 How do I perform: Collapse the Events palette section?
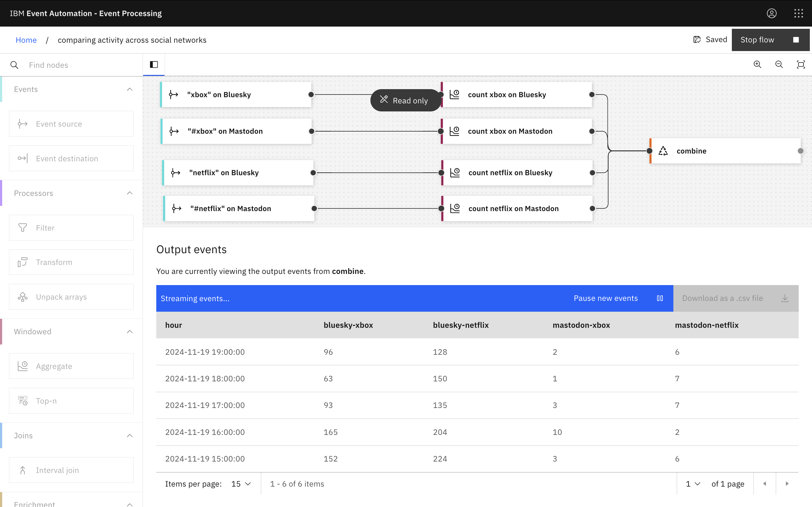click(129, 89)
